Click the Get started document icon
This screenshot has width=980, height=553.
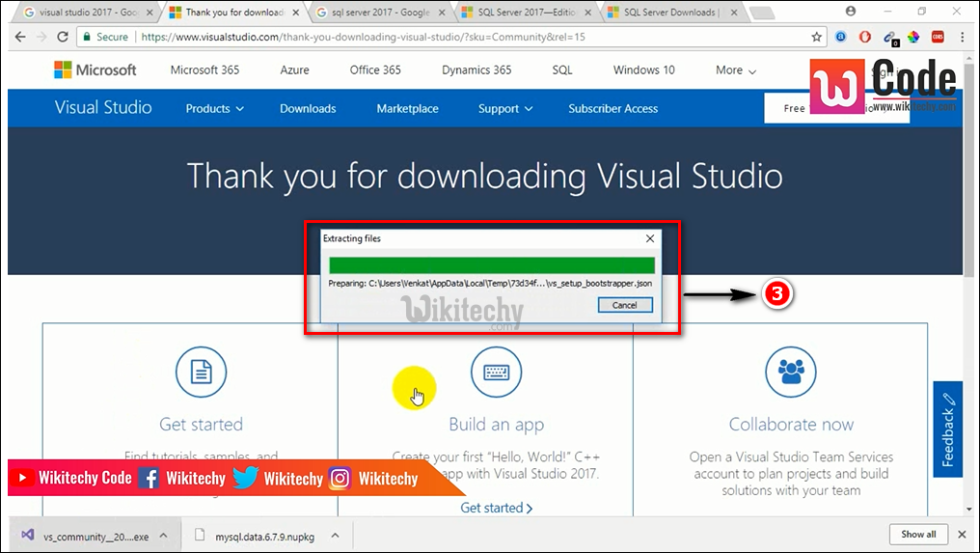[x=201, y=371]
